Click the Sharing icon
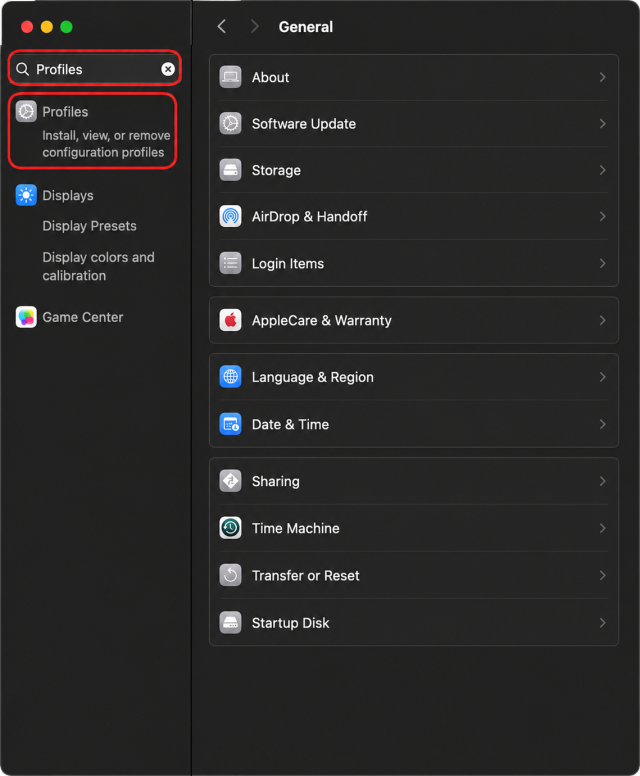The image size is (640, 776). point(230,481)
